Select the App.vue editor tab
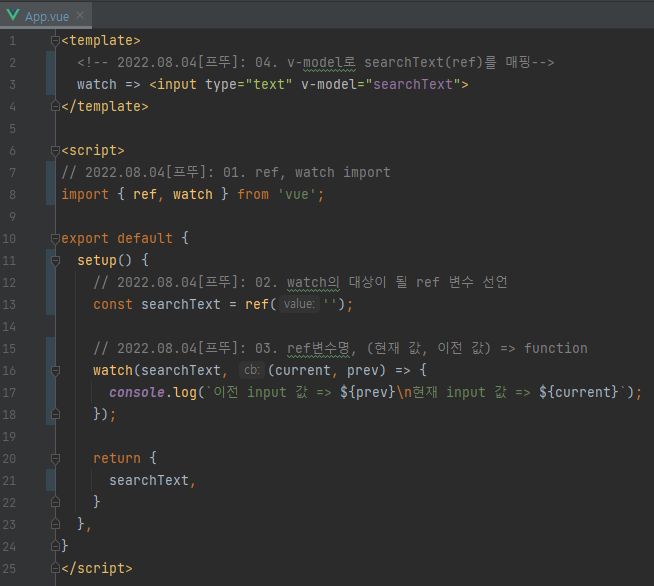The height and width of the screenshot is (586, 654). [x=46, y=16]
